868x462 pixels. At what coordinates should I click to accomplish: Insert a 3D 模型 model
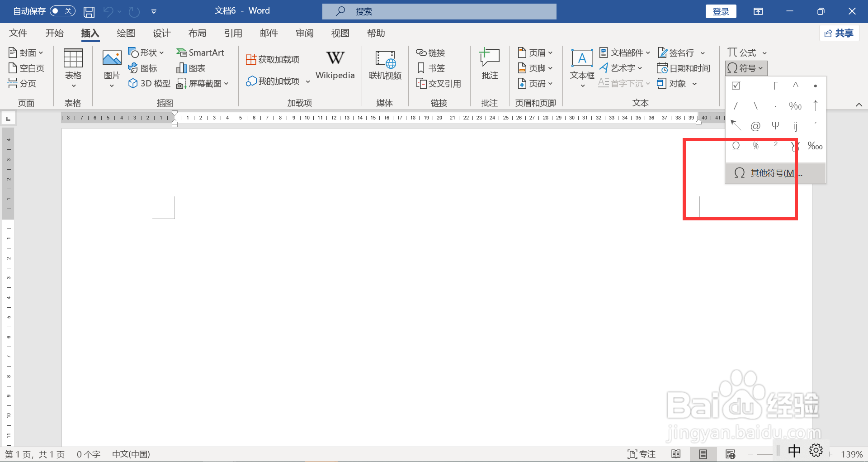(x=149, y=83)
